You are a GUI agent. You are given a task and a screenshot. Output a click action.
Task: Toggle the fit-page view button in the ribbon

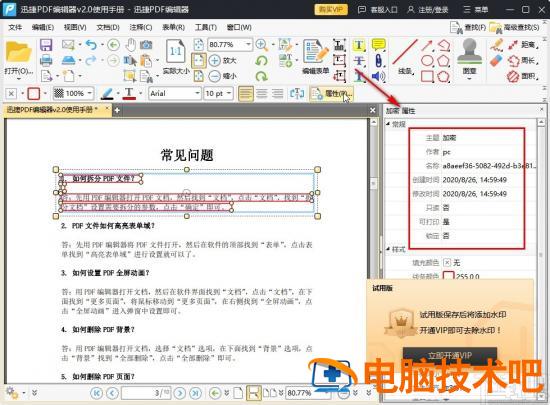pyautogui.click(x=199, y=60)
